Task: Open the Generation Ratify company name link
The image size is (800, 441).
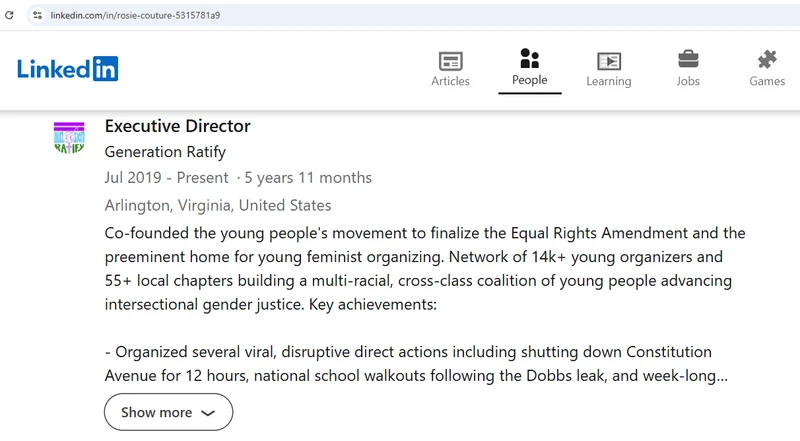Action: coord(165,152)
